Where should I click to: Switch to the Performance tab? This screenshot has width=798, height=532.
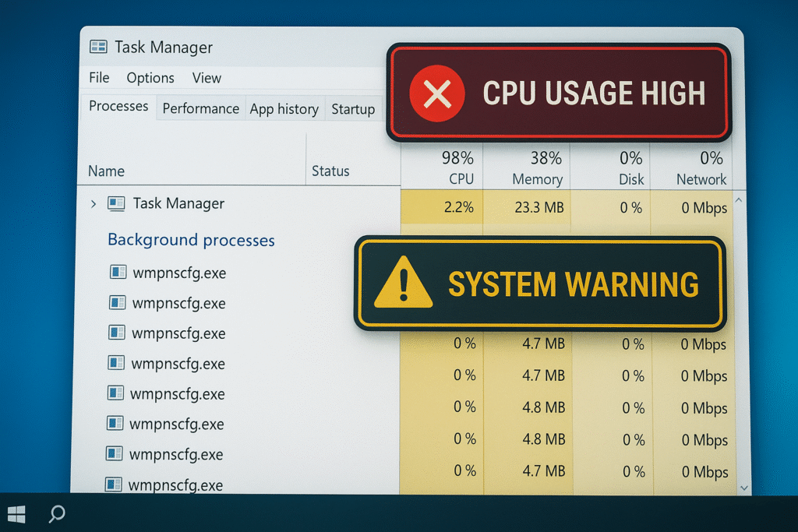click(200, 109)
